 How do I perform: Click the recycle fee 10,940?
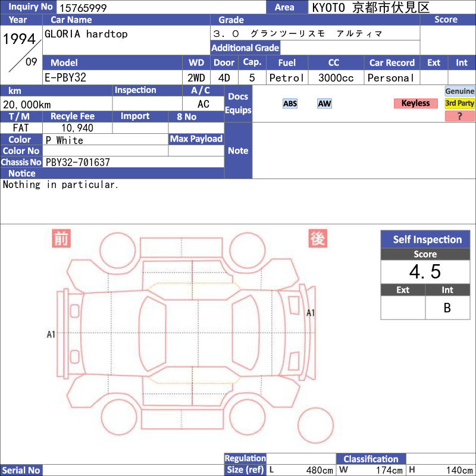click(x=77, y=128)
